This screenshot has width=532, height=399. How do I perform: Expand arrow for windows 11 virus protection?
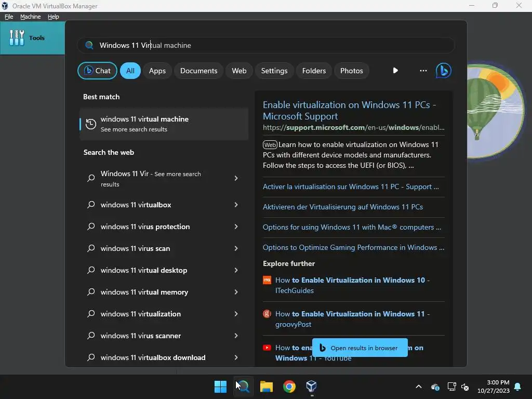click(x=236, y=227)
